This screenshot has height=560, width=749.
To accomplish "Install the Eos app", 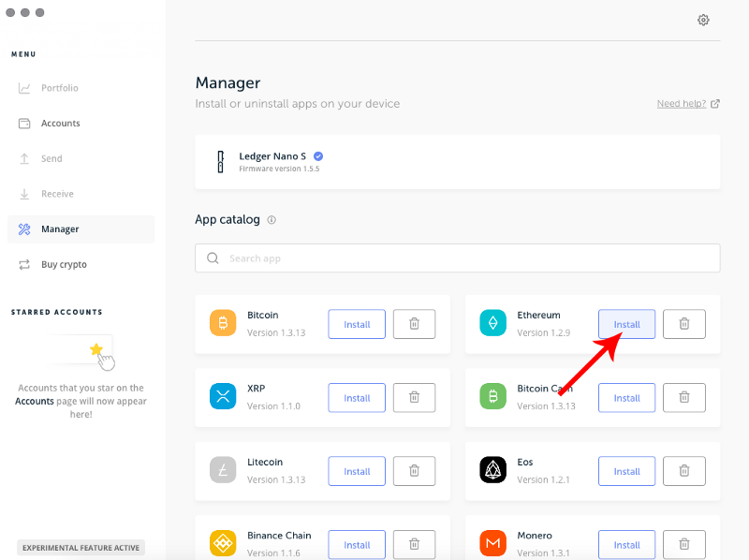I will point(626,472).
